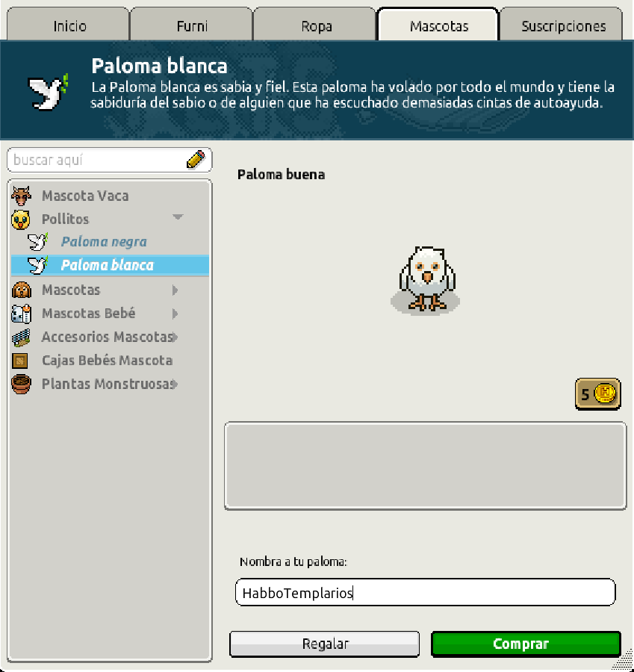This screenshot has width=634, height=672.
Task: Click the 5 credits coin price badge
Action: (x=597, y=393)
